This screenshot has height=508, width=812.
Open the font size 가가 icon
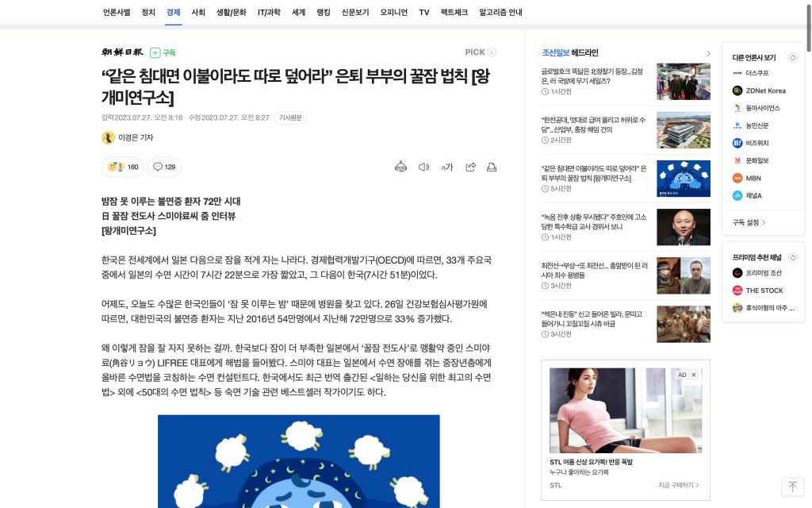point(447,167)
